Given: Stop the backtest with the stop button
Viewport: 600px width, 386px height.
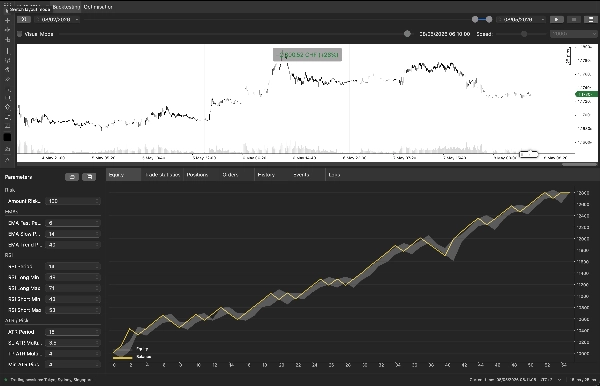Looking at the screenshot, I should click(574, 20).
